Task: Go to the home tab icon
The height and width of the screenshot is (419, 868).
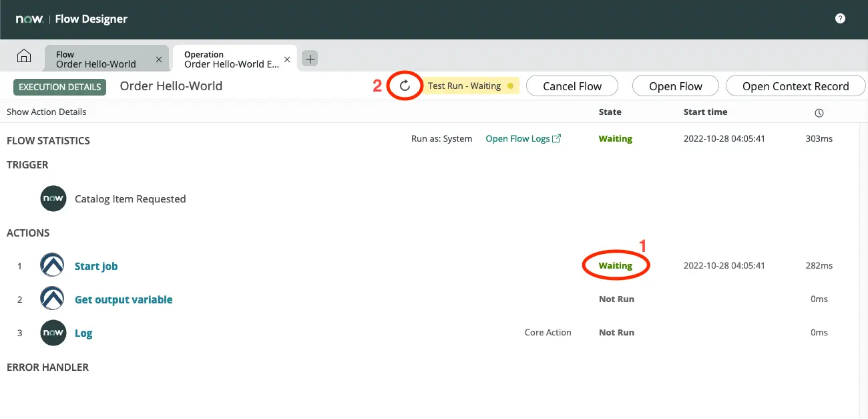Action: pos(24,57)
